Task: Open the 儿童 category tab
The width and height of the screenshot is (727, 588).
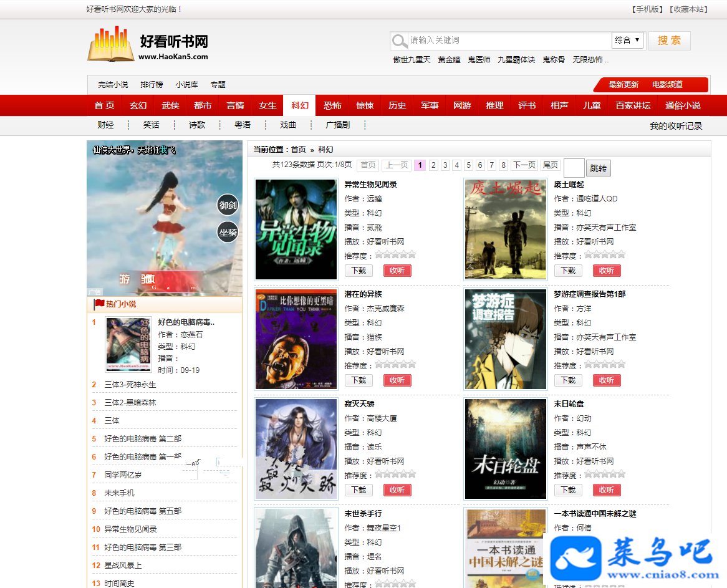Action: tap(592, 106)
